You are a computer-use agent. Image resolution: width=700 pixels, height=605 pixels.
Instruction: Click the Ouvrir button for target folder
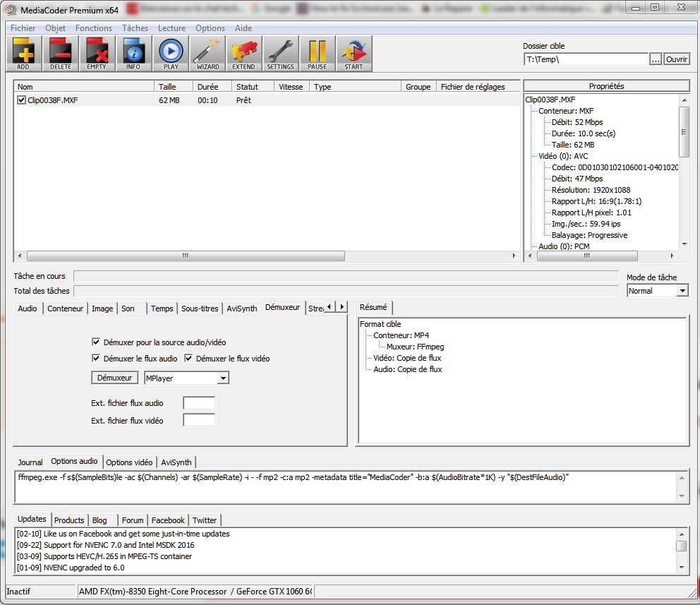click(677, 59)
